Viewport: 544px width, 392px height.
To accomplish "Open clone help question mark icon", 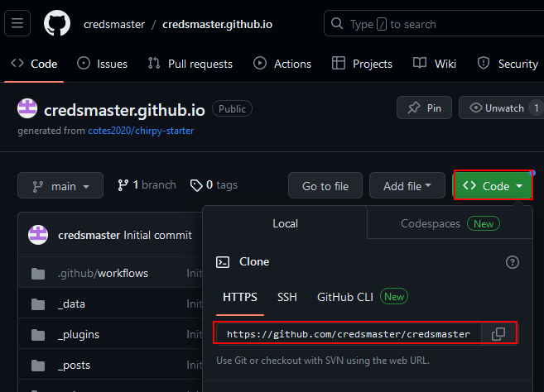I will (512, 262).
